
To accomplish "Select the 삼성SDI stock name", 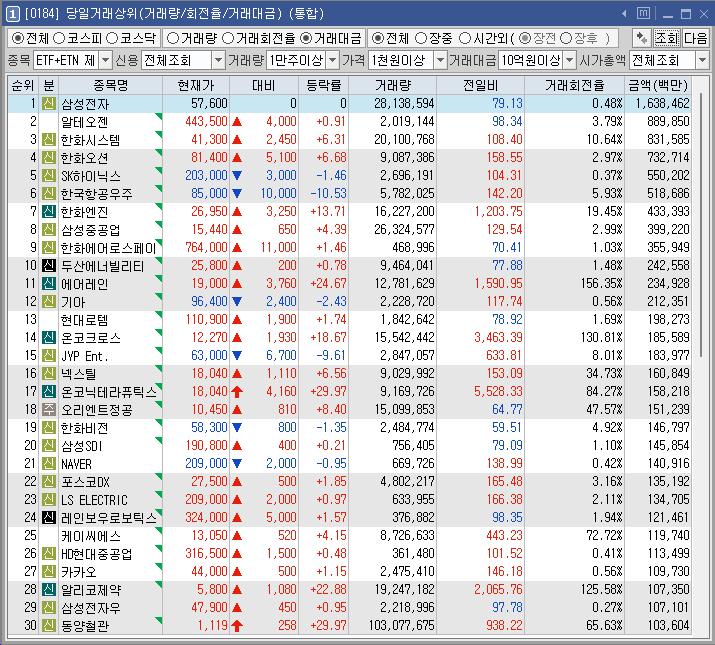I will pos(82,446).
